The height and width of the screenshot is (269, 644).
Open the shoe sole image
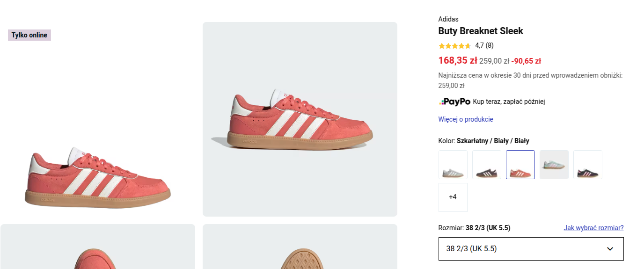point(300,247)
